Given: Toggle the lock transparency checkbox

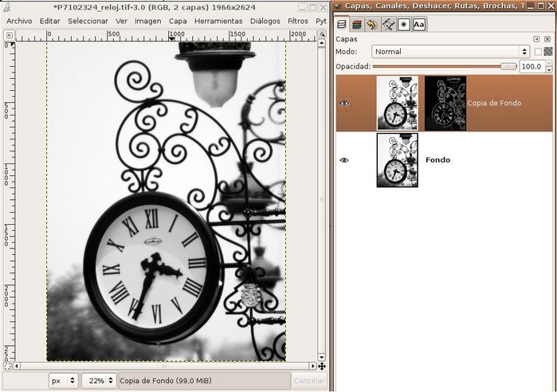Looking at the screenshot, I should click(x=538, y=52).
